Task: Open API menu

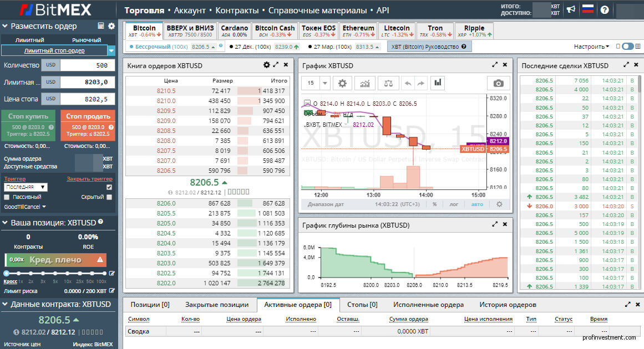Action: (382, 11)
